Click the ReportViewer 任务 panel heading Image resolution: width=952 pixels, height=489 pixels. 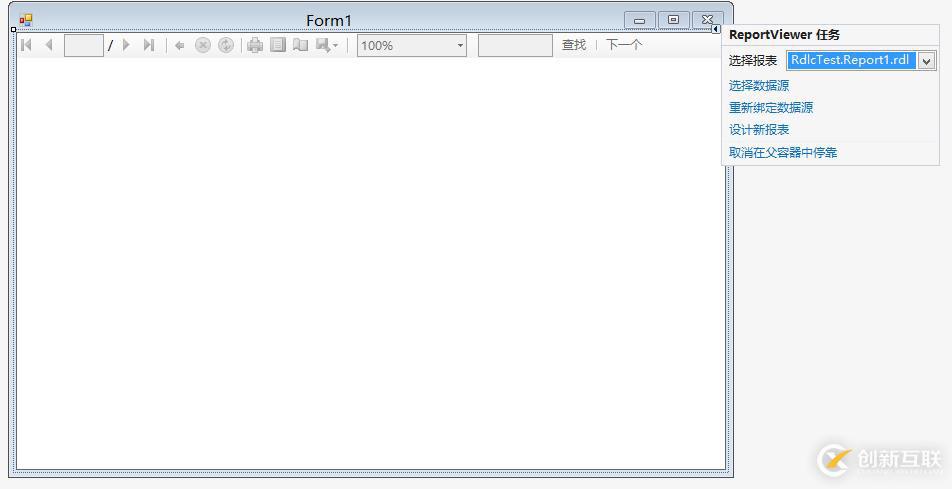pos(784,35)
